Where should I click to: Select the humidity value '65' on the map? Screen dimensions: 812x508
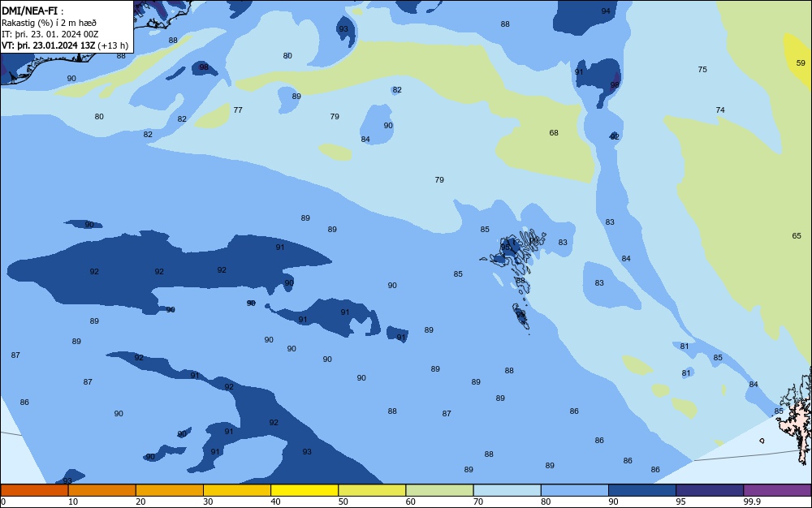(x=797, y=235)
